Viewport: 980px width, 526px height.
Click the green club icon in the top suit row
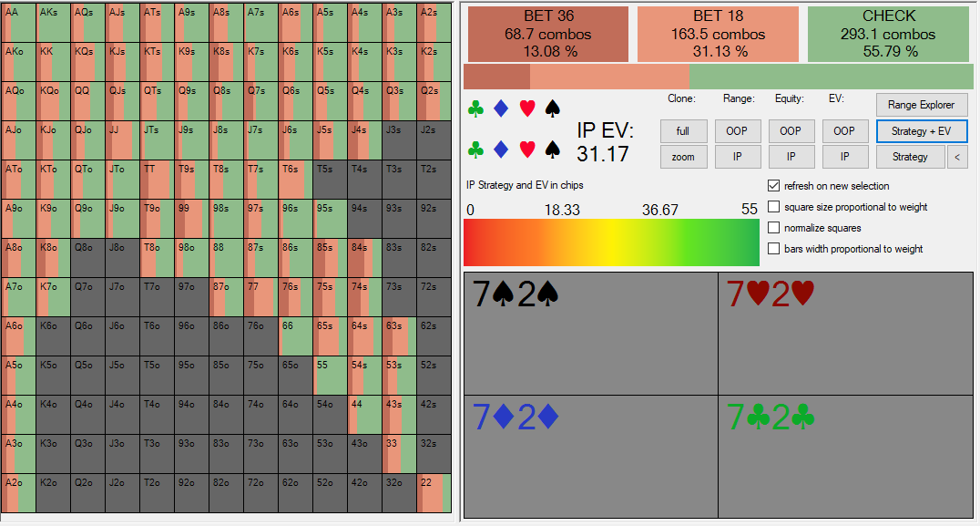click(x=475, y=109)
